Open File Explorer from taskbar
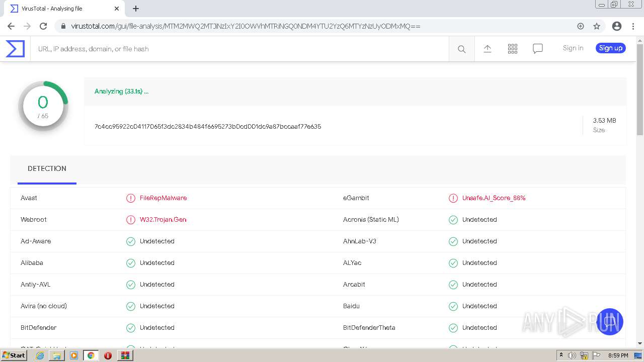 [57, 355]
